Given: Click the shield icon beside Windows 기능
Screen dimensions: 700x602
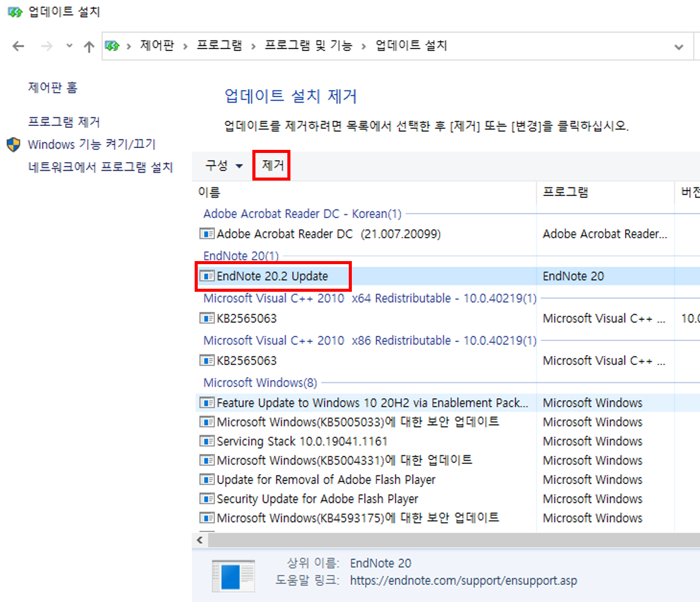Looking at the screenshot, I should (14, 144).
